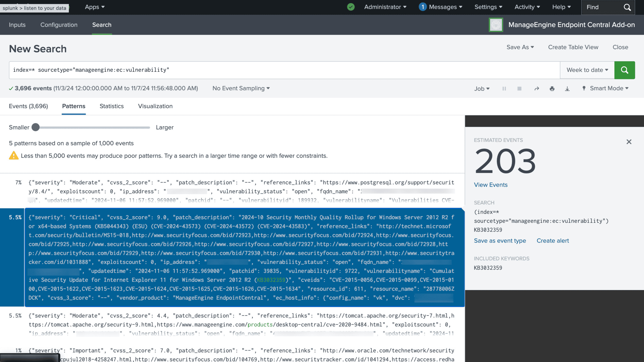The height and width of the screenshot is (362, 644).
Task: Run search with green magnifier button
Action: [624, 70]
